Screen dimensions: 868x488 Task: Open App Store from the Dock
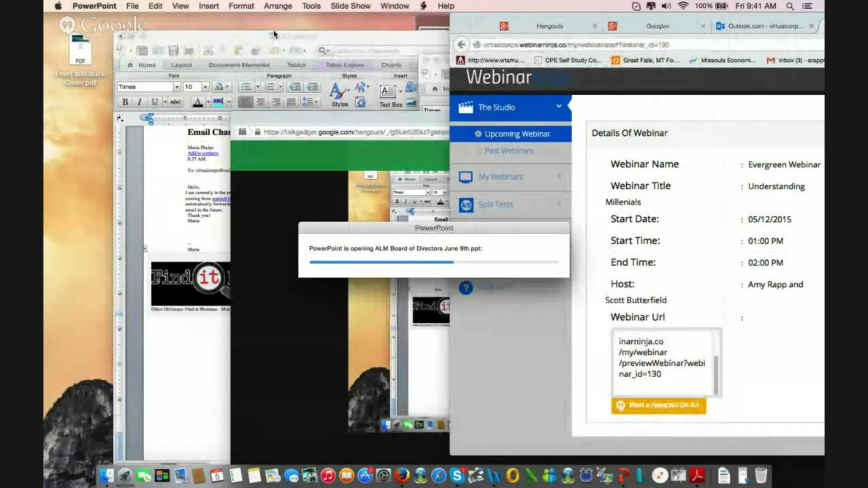pyautogui.click(x=365, y=476)
